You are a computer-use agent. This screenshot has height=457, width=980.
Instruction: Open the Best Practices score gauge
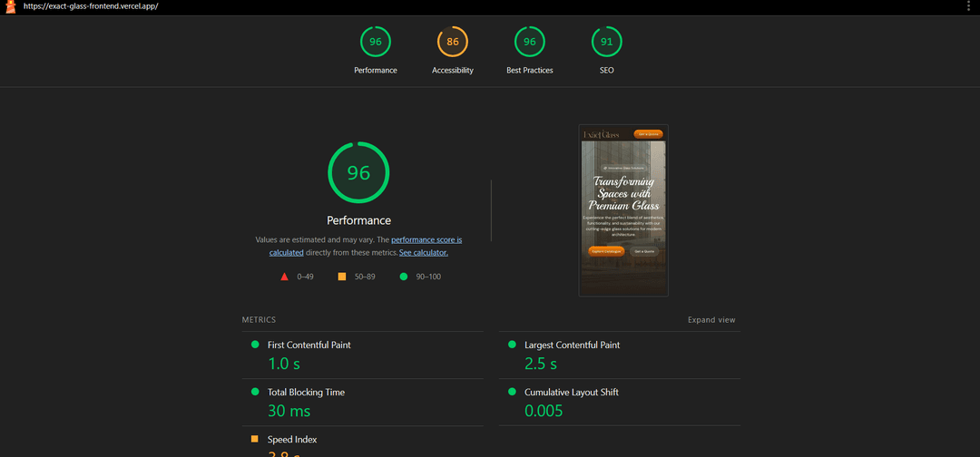[x=529, y=43]
